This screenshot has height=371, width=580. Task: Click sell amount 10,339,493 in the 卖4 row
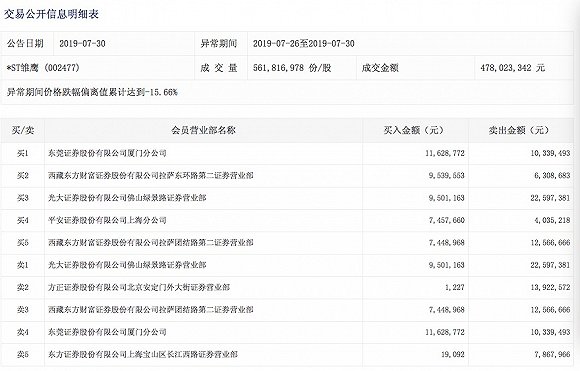(550, 332)
